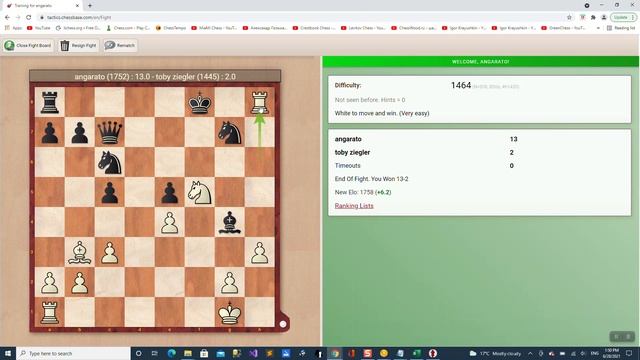640x360 pixels.
Task: Select the black pawn on a7
Action: coord(49,132)
